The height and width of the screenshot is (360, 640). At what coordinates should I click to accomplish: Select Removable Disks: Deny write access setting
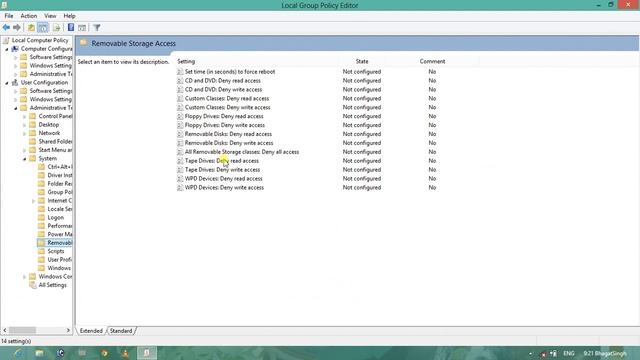pyautogui.click(x=229, y=143)
